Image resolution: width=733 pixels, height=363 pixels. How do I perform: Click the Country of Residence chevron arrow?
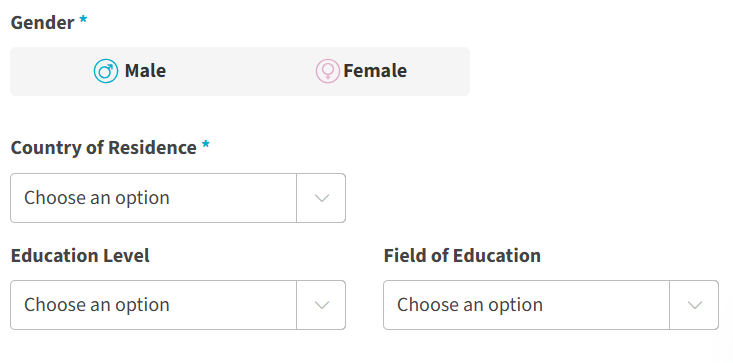(322, 198)
